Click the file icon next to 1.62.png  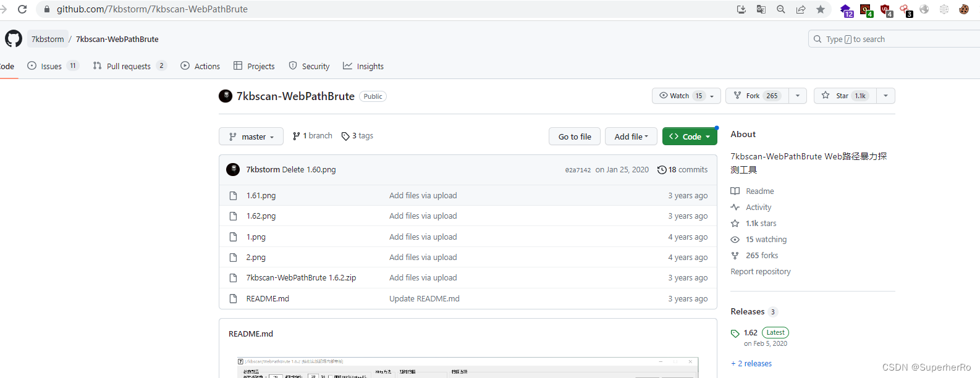(233, 216)
